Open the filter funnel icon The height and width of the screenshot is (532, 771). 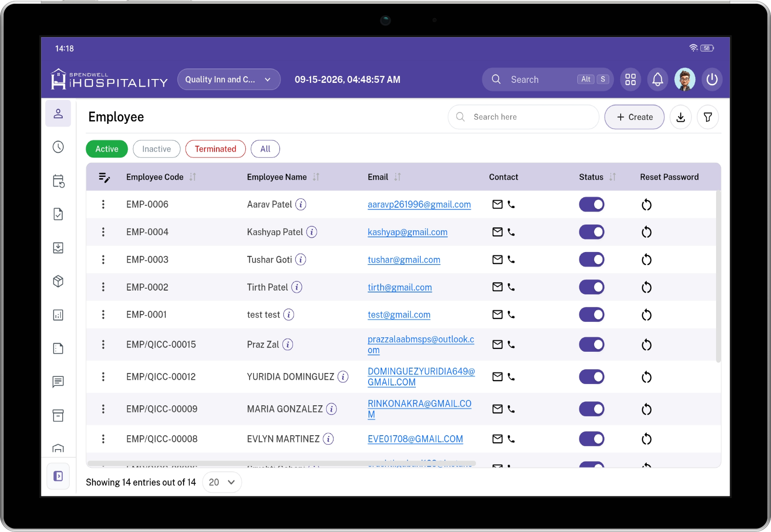[x=708, y=117]
